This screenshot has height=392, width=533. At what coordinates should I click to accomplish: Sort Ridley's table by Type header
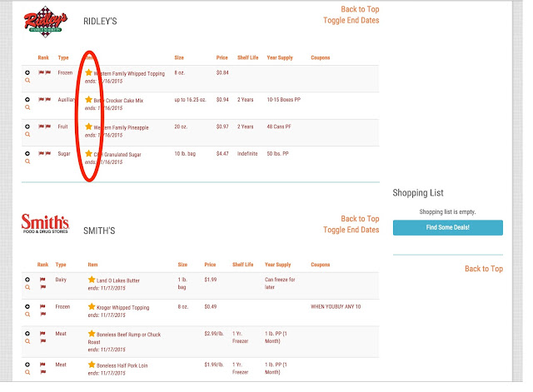63,57
